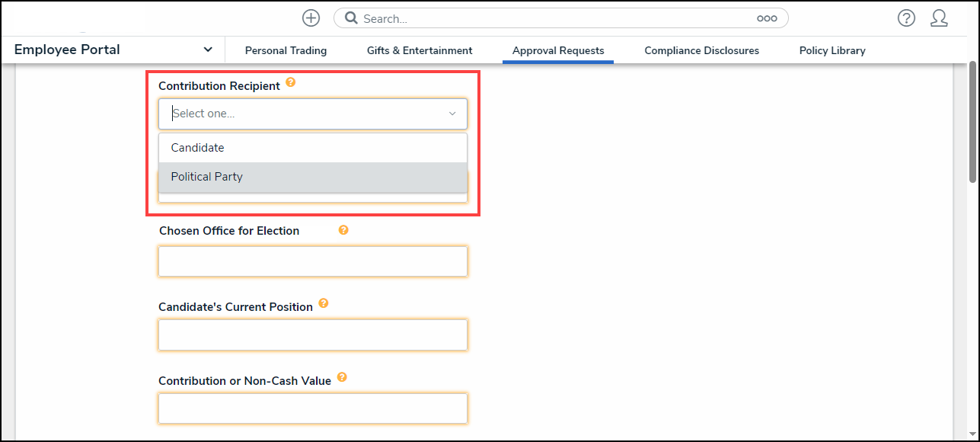980x442 pixels.
Task: Expand the Employee Portal dropdown
Action: click(207, 49)
